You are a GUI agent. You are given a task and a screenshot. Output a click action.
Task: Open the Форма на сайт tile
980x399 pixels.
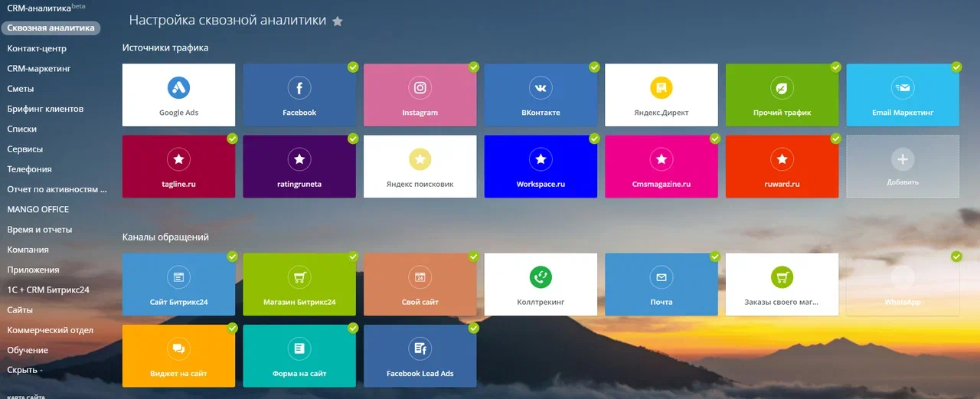299,356
